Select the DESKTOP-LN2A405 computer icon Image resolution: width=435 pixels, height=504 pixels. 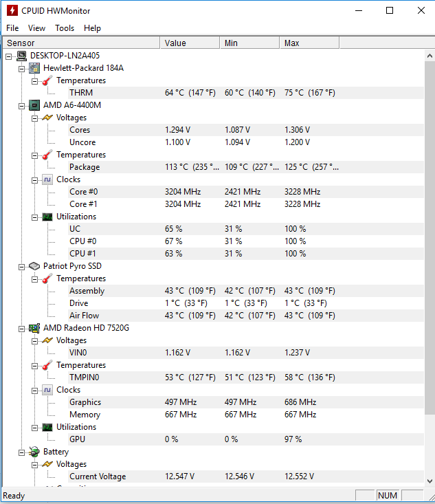pos(21,56)
